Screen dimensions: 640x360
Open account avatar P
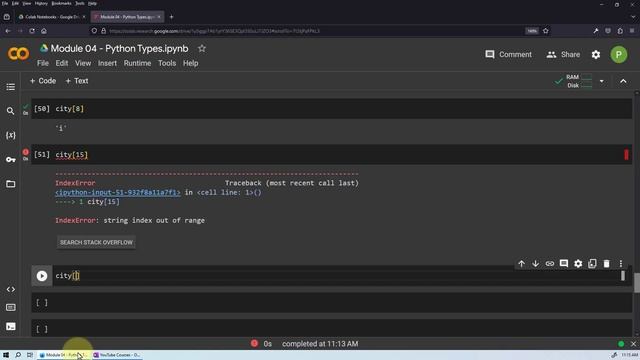point(619,55)
